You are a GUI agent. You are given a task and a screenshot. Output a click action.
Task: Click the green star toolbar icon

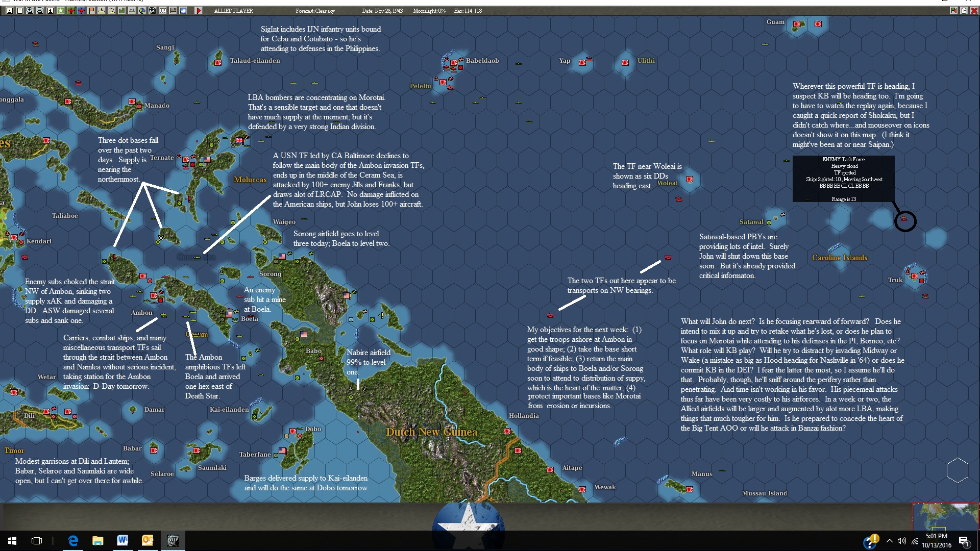click(x=60, y=11)
